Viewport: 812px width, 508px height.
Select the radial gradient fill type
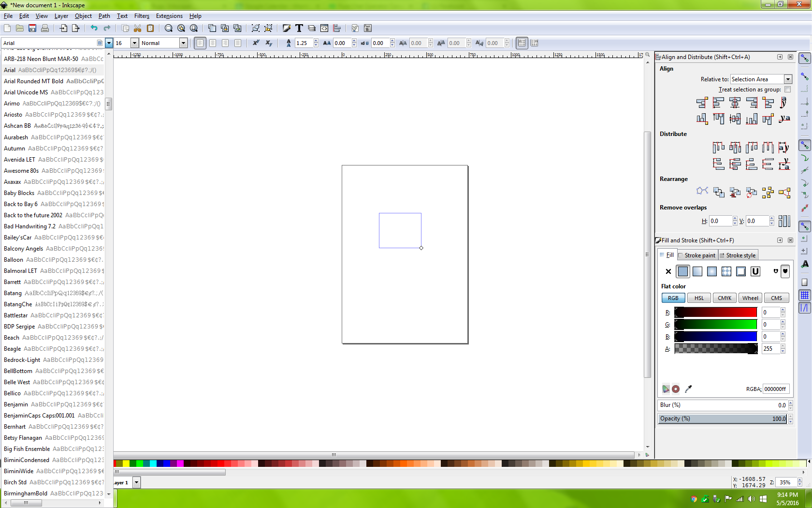pos(711,271)
